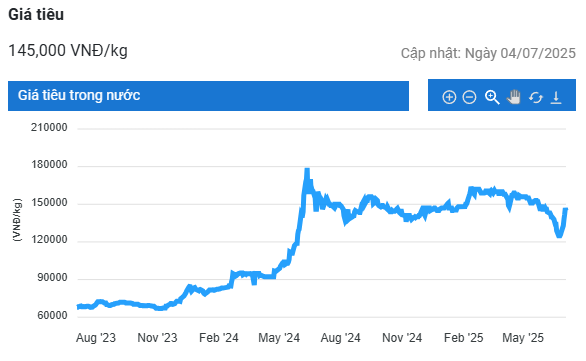The height and width of the screenshot is (361, 586).
Task: Reset chart zoom with the refresh icon
Action: pos(536,98)
